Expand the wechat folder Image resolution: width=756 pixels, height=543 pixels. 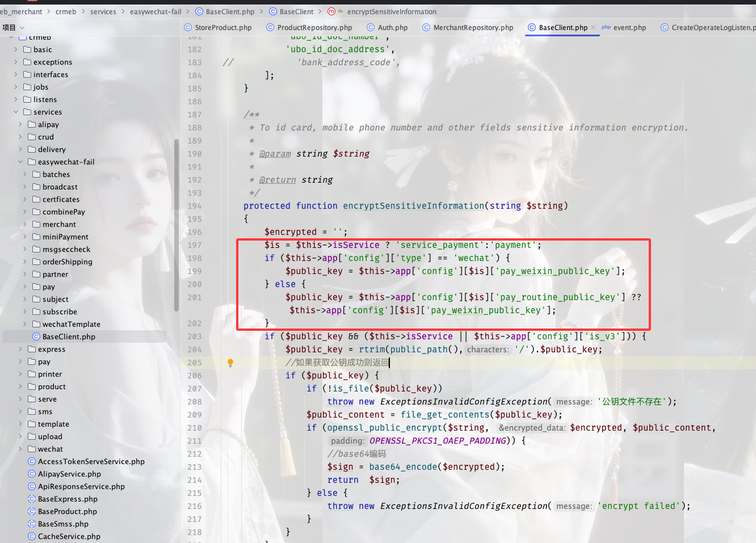point(20,449)
